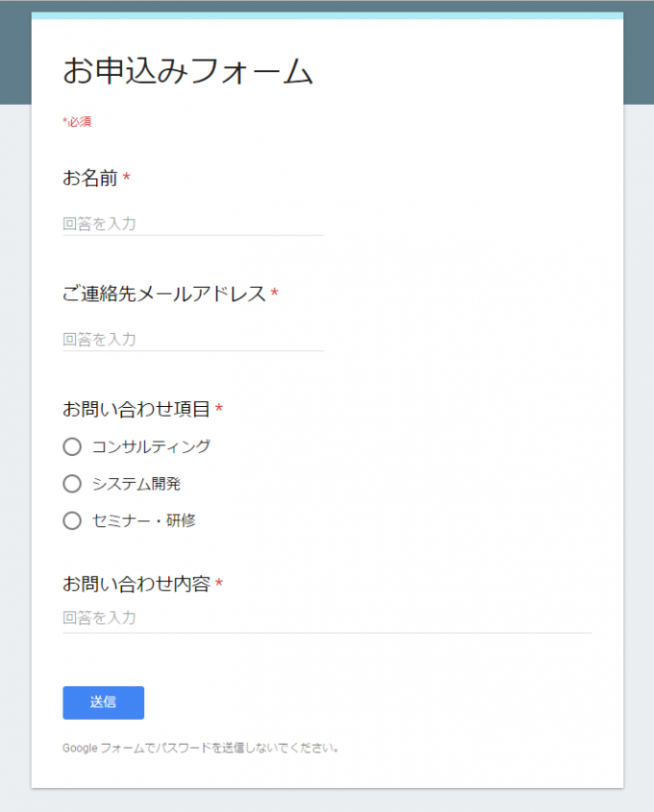Select the セミナー・研修 radio button

(72, 520)
